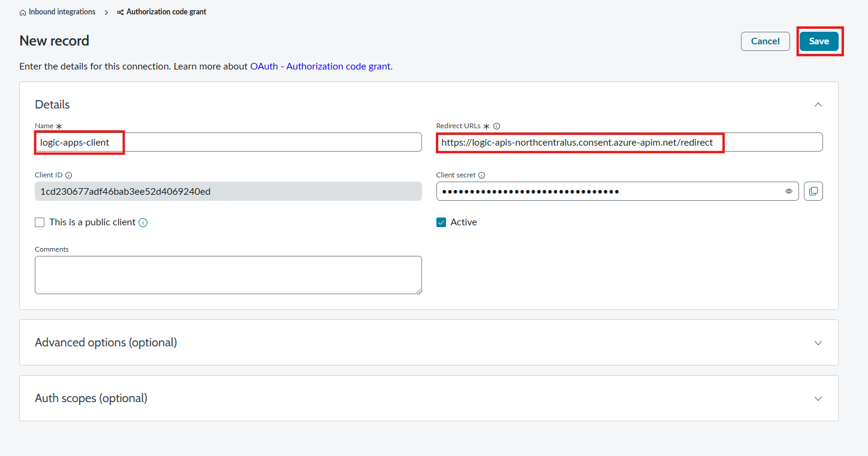Open the Inbound integrations breadcrumb
Image resolution: width=868 pixels, height=456 pixels.
(x=62, y=11)
